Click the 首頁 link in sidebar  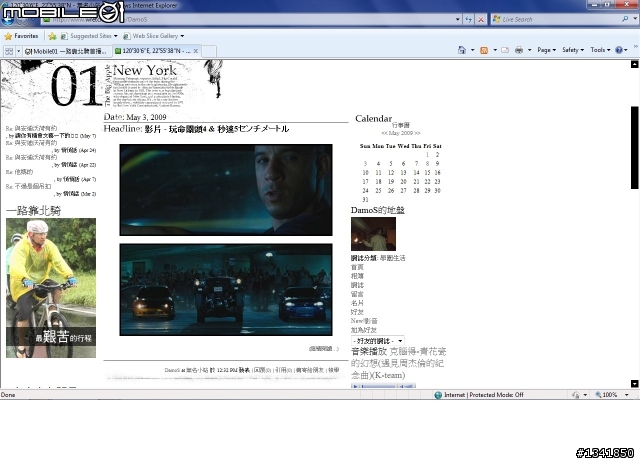[357, 267]
